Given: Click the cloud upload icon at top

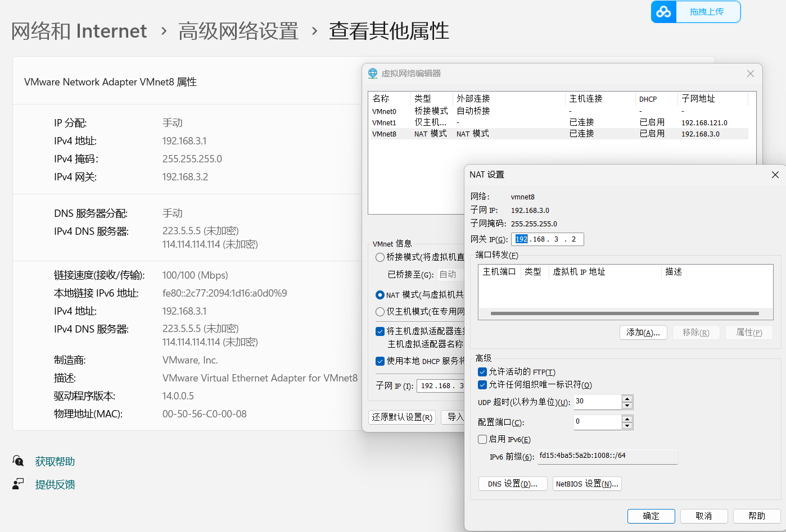Looking at the screenshot, I should tap(663, 12).
